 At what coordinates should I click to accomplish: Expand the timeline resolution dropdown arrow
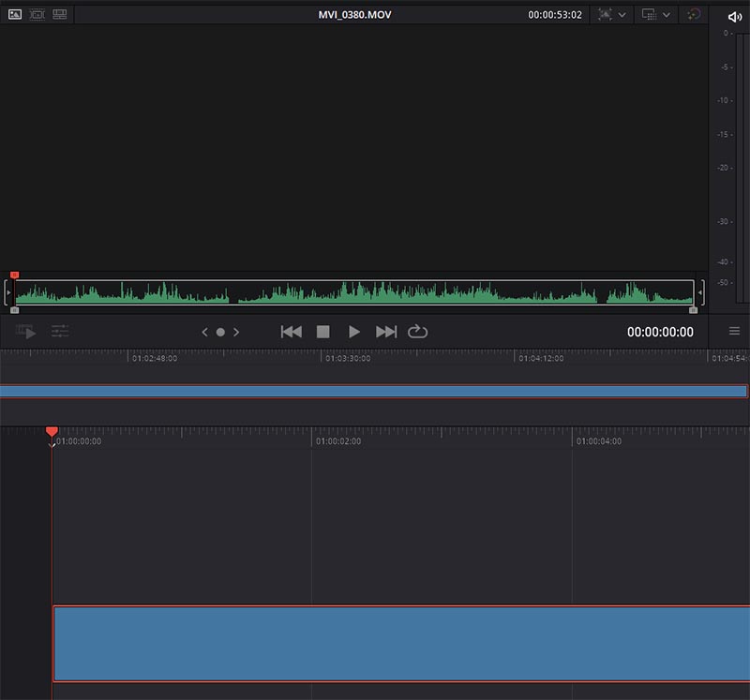point(667,15)
